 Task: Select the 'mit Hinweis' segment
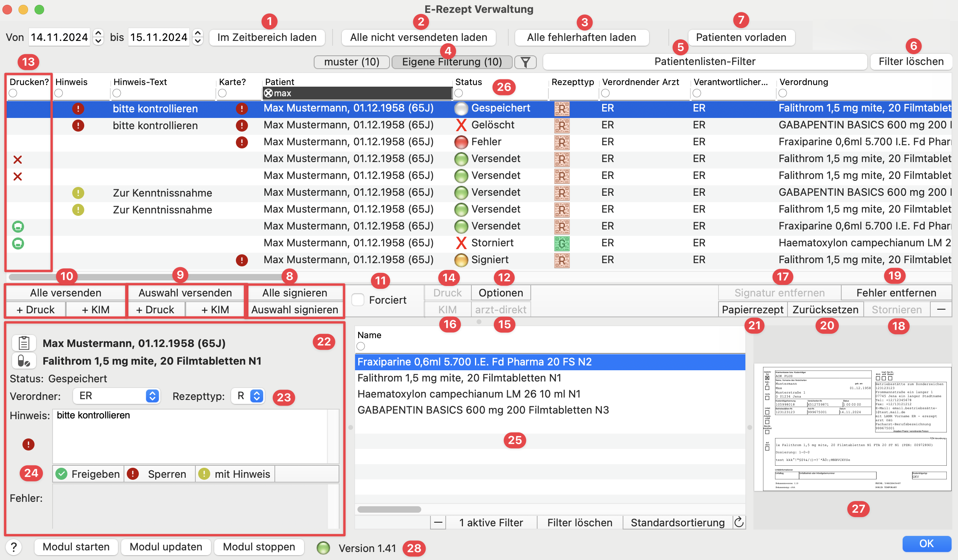(235, 474)
